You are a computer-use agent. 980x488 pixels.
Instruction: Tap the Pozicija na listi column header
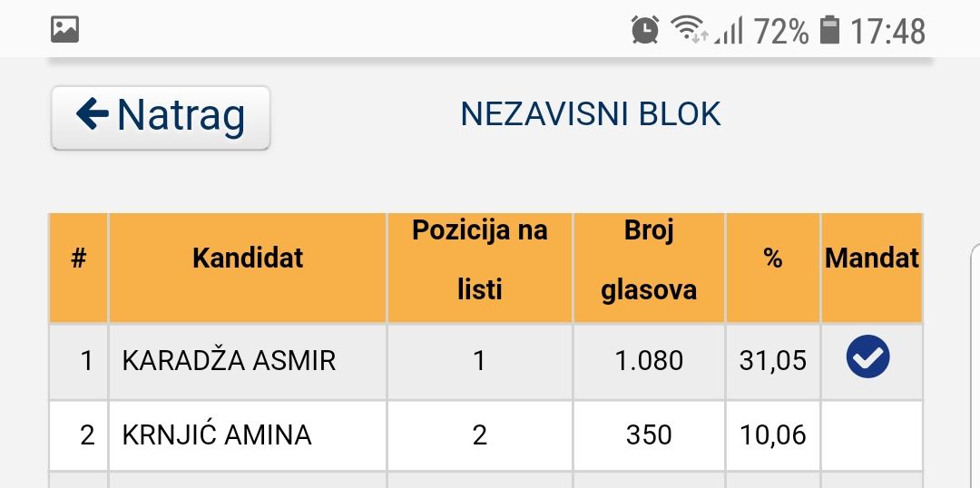tap(480, 260)
